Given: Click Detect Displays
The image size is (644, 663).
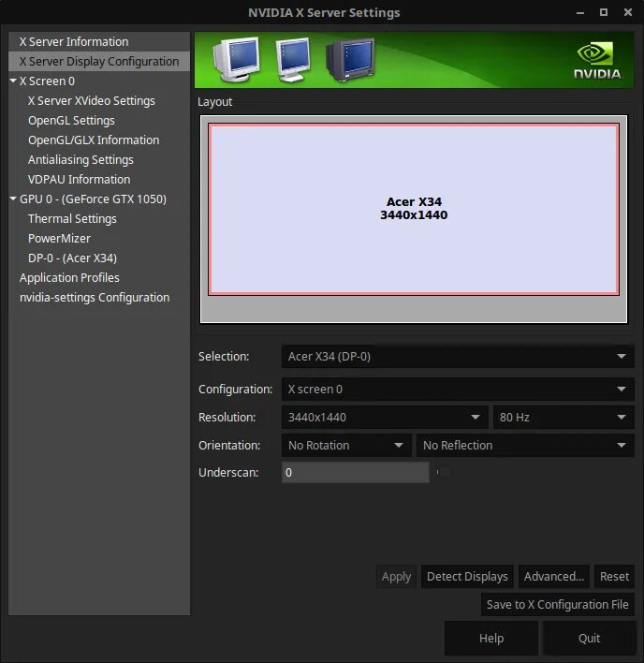Looking at the screenshot, I should pyautogui.click(x=467, y=576).
